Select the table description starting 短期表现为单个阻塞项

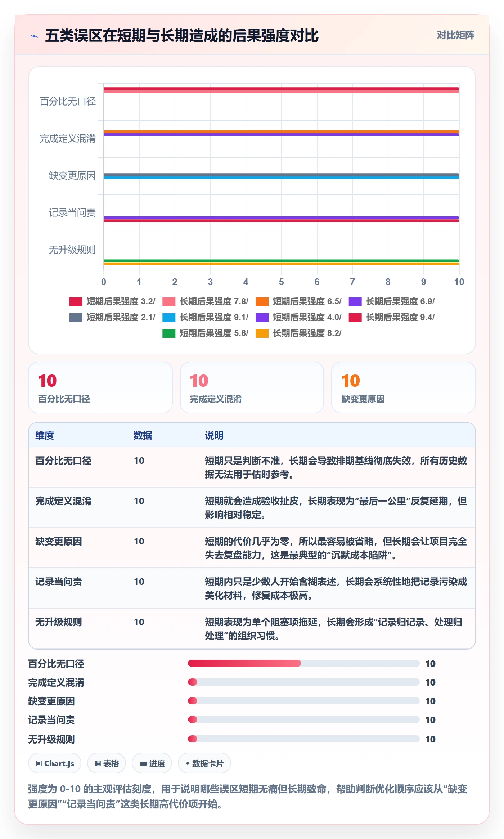click(x=334, y=629)
